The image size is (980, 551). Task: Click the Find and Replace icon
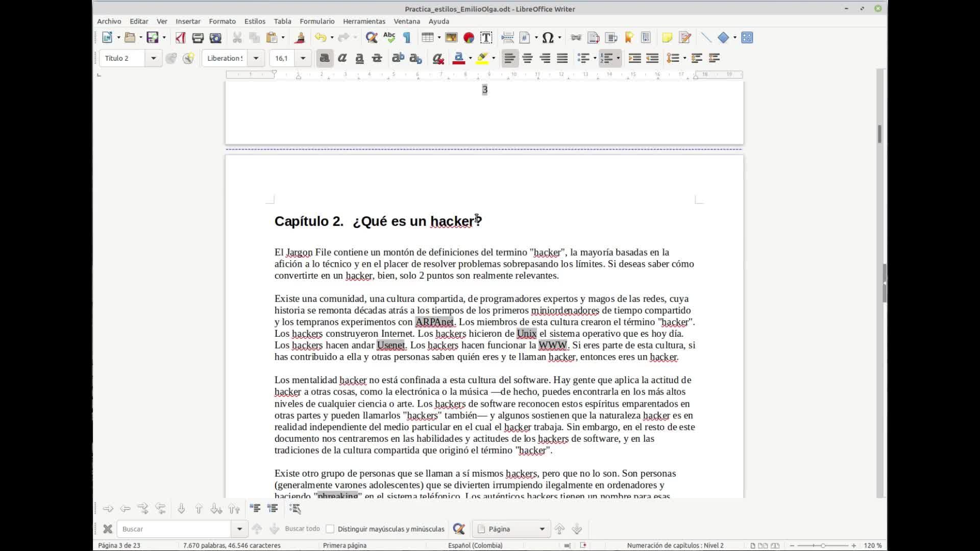(x=371, y=38)
